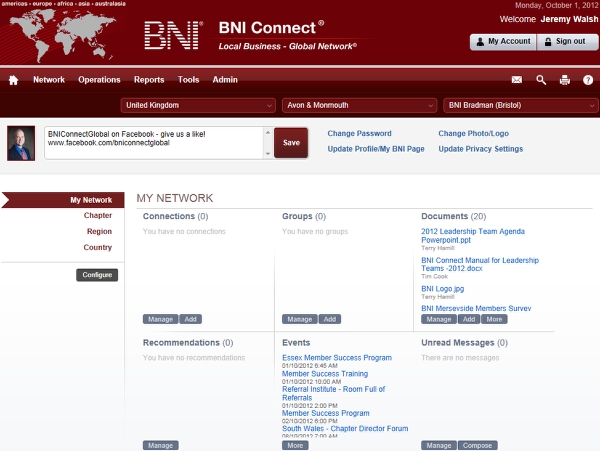
Task: Click into the status message text box
Action: [x=154, y=143]
